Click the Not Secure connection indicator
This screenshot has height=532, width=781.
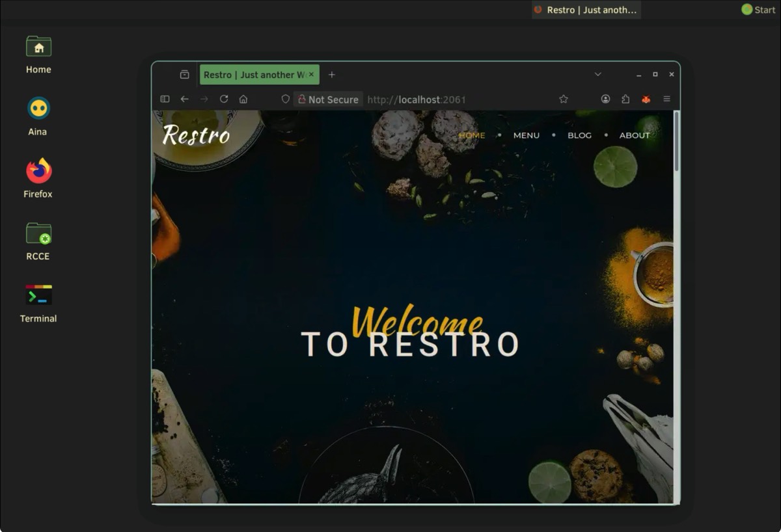[x=328, y=100]
